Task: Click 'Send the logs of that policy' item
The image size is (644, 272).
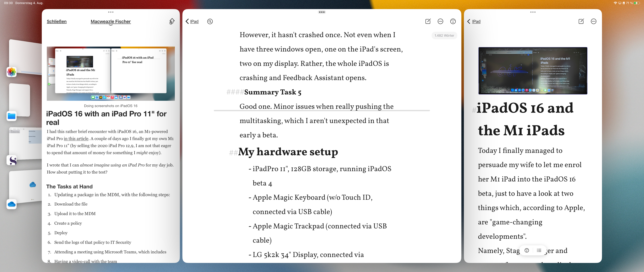Action: 92,242
